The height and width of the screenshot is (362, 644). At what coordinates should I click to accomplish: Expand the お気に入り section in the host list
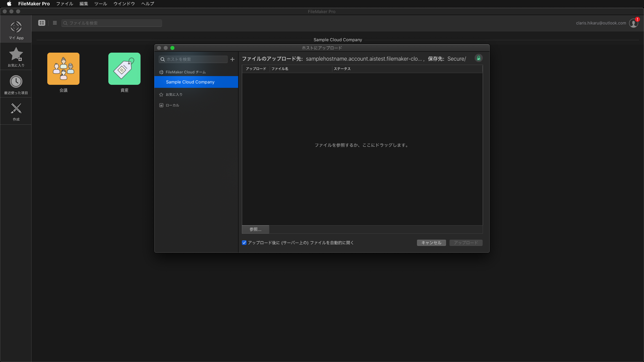coord(174,95)
